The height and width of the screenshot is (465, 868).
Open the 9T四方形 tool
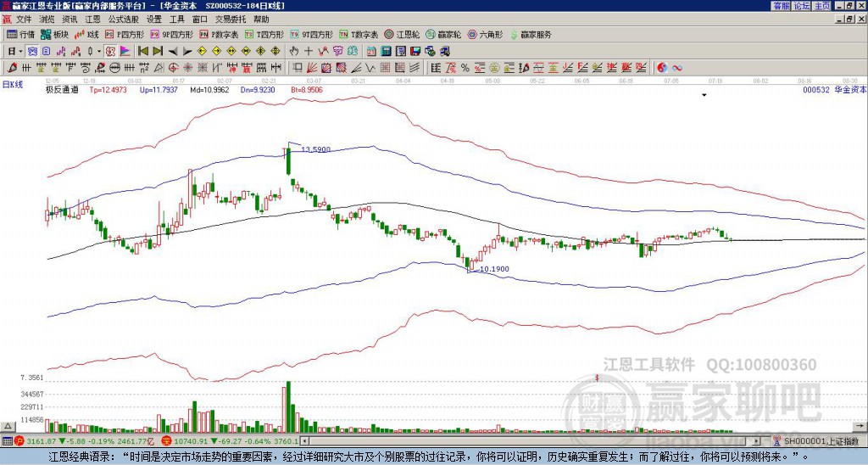(x=311, y=34)
